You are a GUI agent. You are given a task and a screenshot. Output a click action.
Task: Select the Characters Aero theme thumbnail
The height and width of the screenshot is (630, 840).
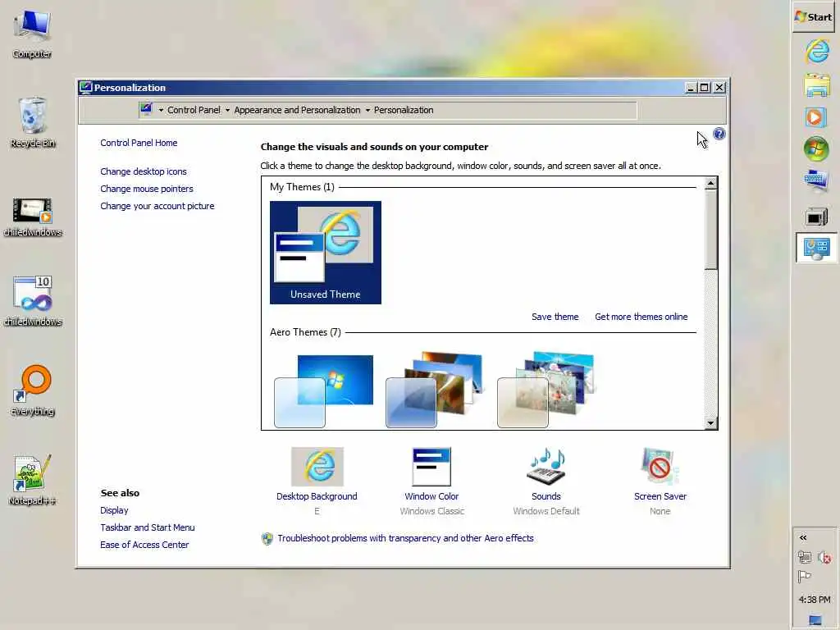[x=546, y=390]
